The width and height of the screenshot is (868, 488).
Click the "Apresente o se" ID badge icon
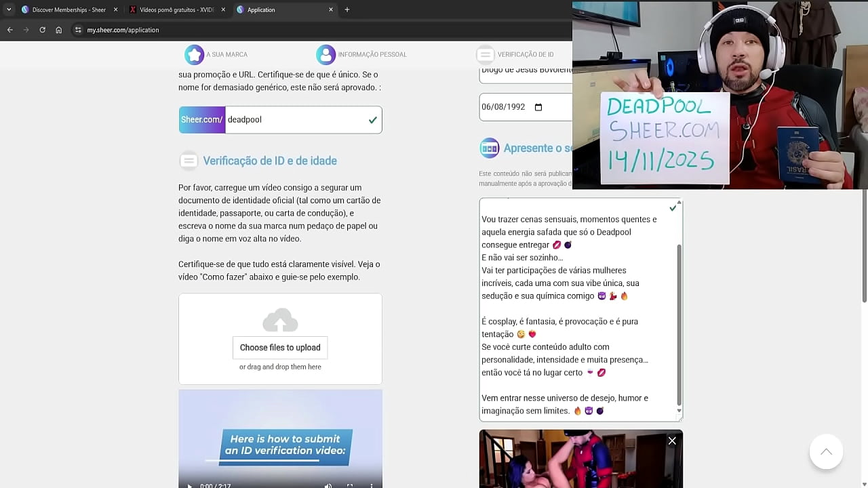coord(490,148)
